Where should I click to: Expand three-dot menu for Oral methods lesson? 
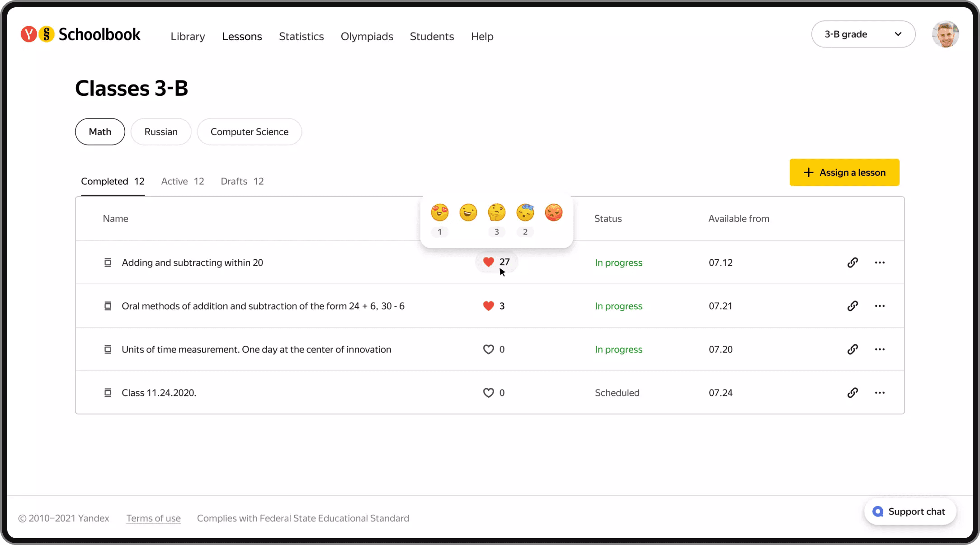click(879, 306)
